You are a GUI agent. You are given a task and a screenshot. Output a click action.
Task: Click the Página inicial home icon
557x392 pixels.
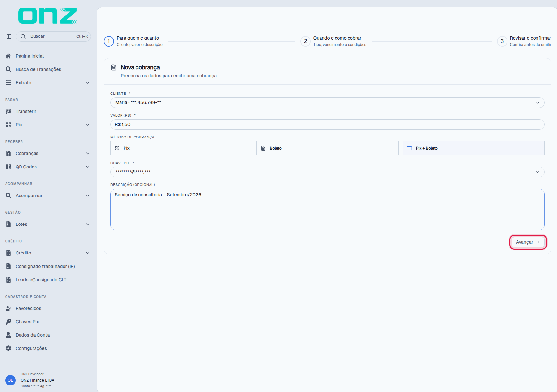click(x=8, y=56)
